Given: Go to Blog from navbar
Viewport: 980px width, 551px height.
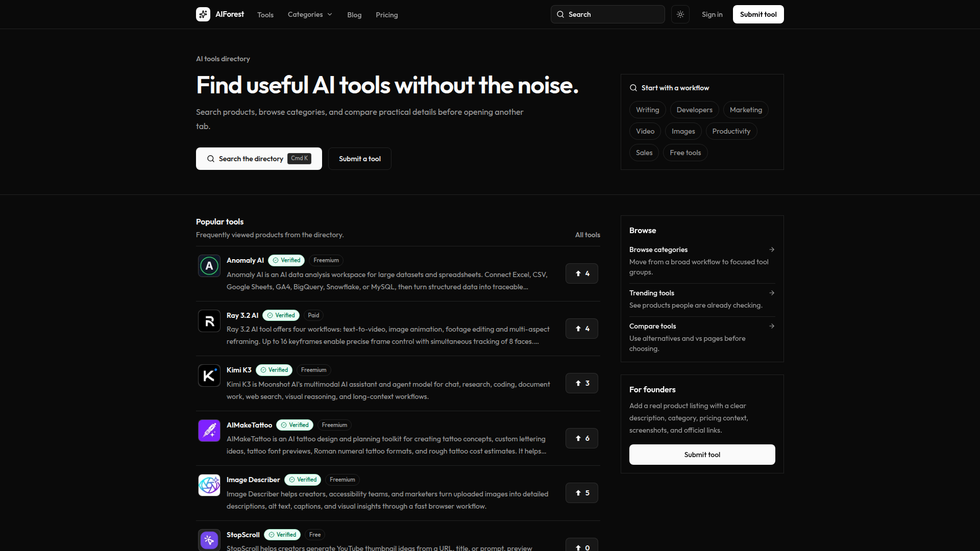Looking at the screenshot, I should [x=354, y=15].
